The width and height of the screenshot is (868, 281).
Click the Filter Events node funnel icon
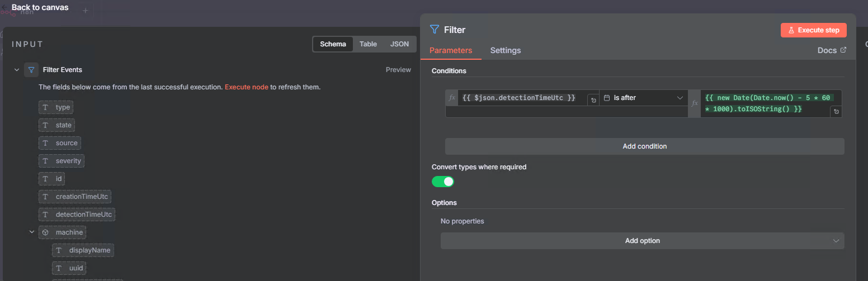(x=31, y=70)
